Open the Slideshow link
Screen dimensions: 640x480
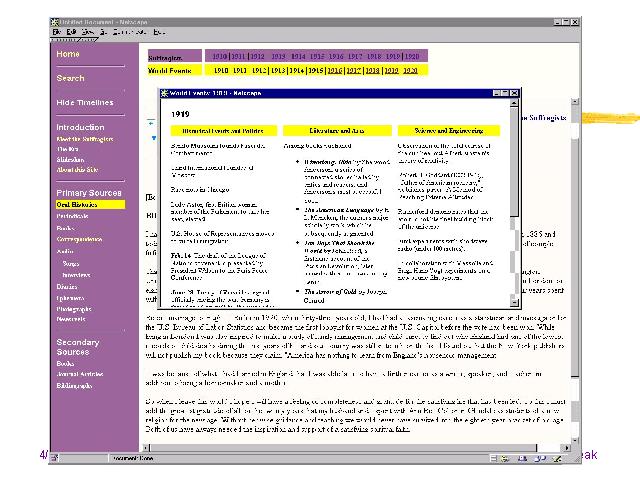[x=70, y=159]
